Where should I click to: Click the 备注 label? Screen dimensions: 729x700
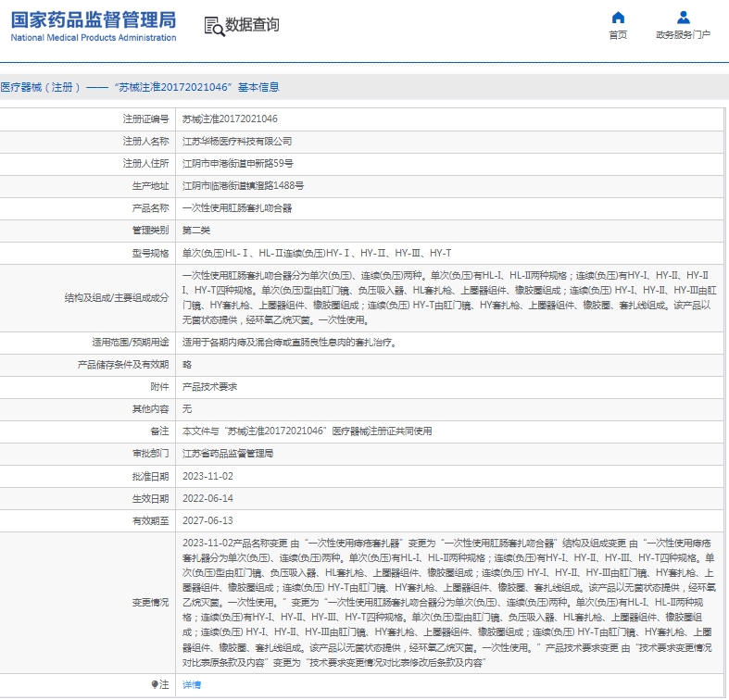pos(159,431)
